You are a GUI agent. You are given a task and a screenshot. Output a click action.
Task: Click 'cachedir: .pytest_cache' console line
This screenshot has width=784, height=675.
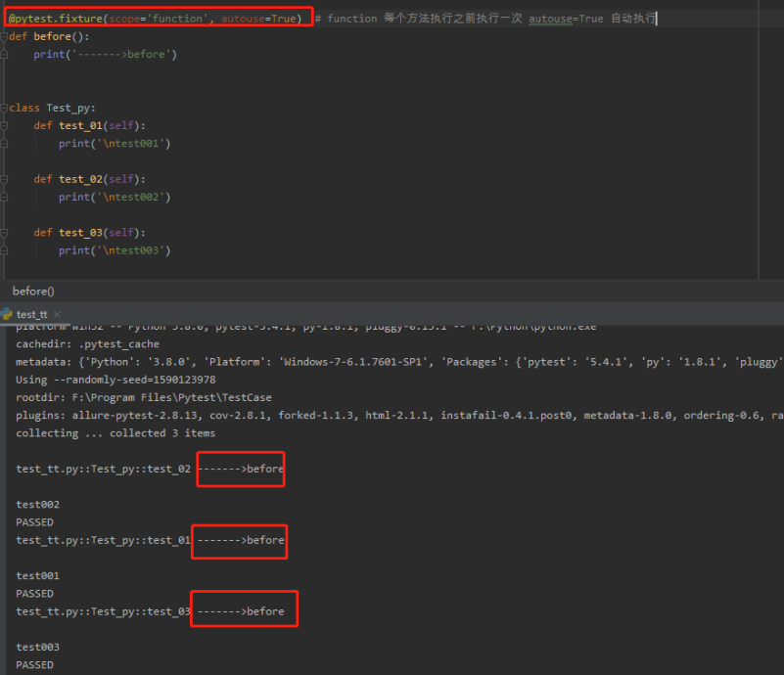coord(87,343)
